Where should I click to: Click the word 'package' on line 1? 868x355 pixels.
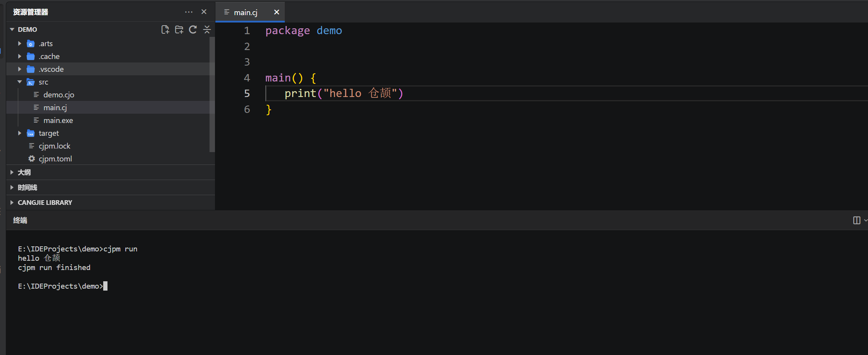[288, 31]
